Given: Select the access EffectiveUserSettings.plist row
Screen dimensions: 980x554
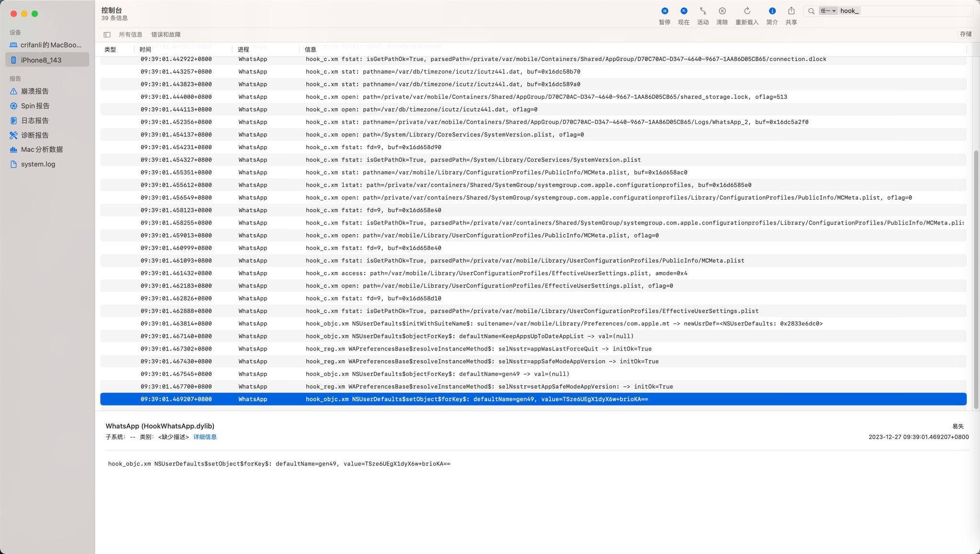Looking at the screenshot, I should pos(533,273).
